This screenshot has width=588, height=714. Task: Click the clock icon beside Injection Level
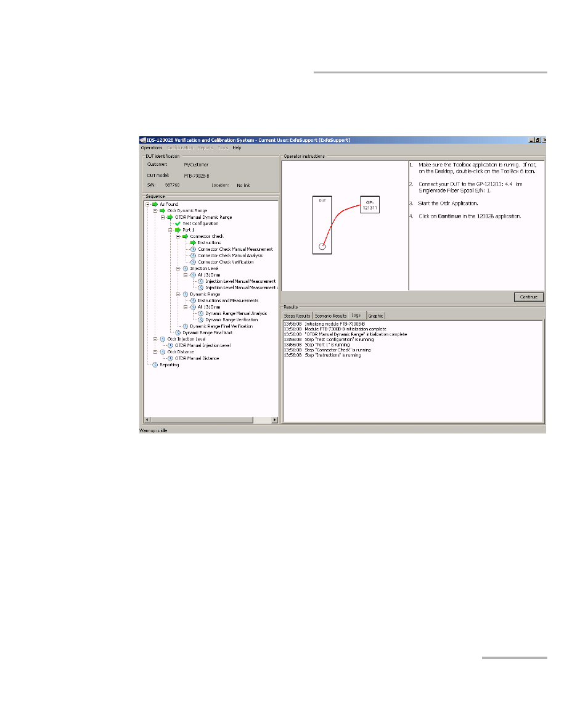click(186, 269)
